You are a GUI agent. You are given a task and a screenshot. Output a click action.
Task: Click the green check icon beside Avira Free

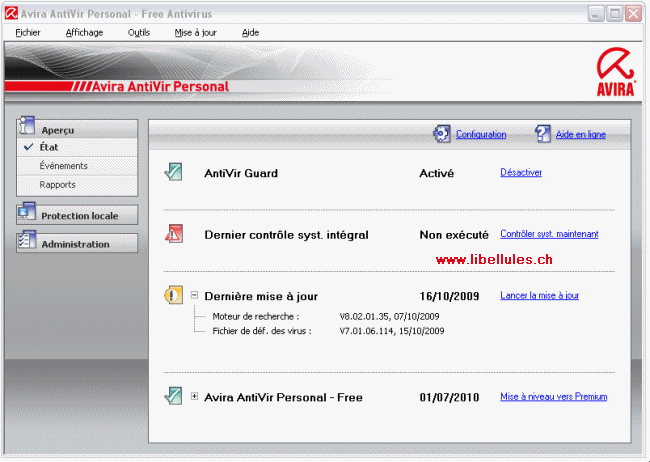(174, 396)
